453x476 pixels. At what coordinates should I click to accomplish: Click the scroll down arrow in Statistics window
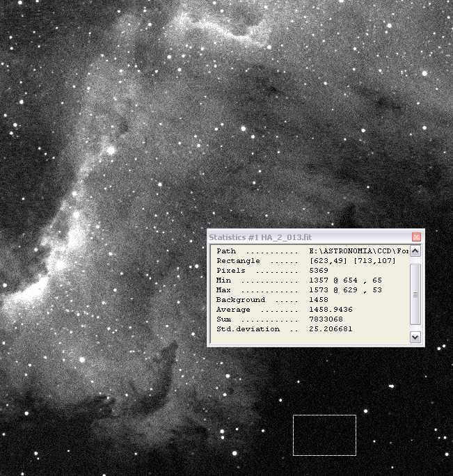tap(415, 338)
